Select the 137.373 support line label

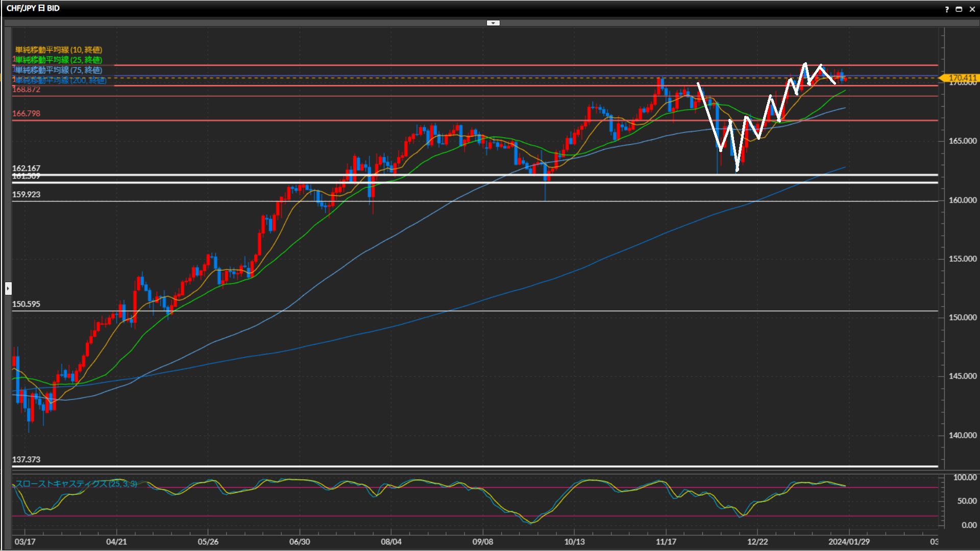26,460
